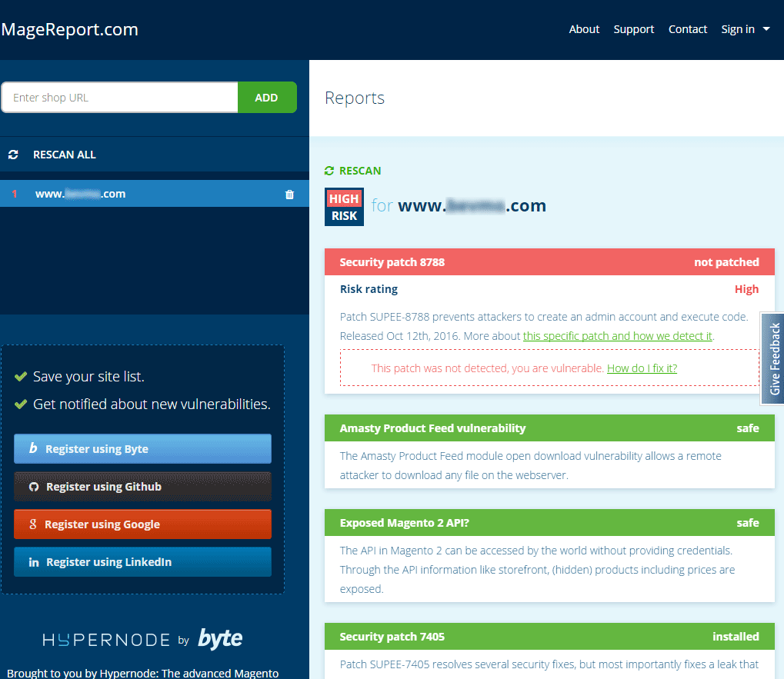Click the Exposed Magento 2 API header
This screenshot has width=784, height=679.
(x=549, y=523)
